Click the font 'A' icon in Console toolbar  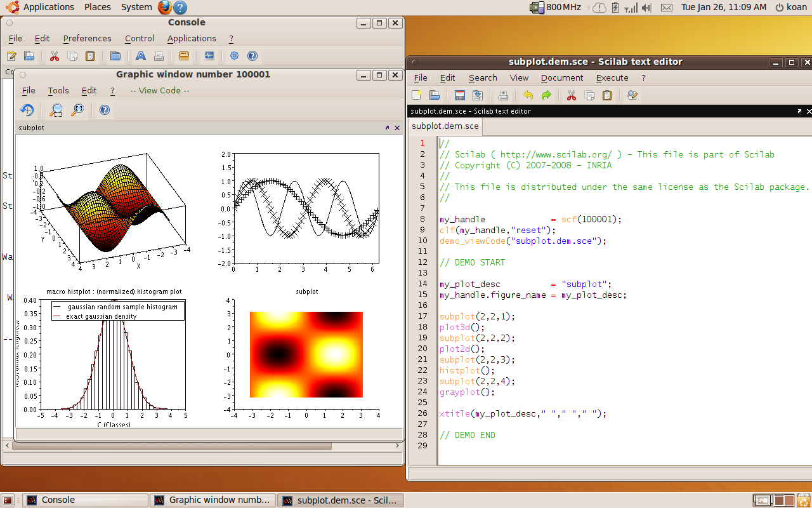pos(141,56)
